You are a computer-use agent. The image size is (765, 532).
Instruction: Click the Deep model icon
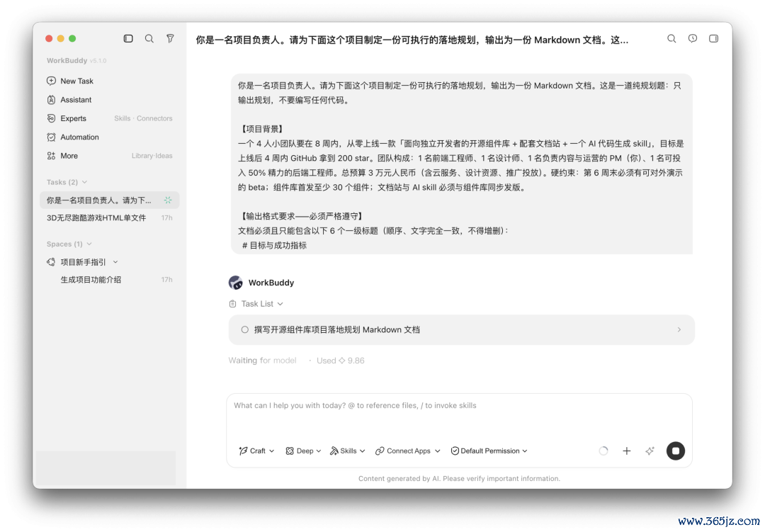[290, 451]
